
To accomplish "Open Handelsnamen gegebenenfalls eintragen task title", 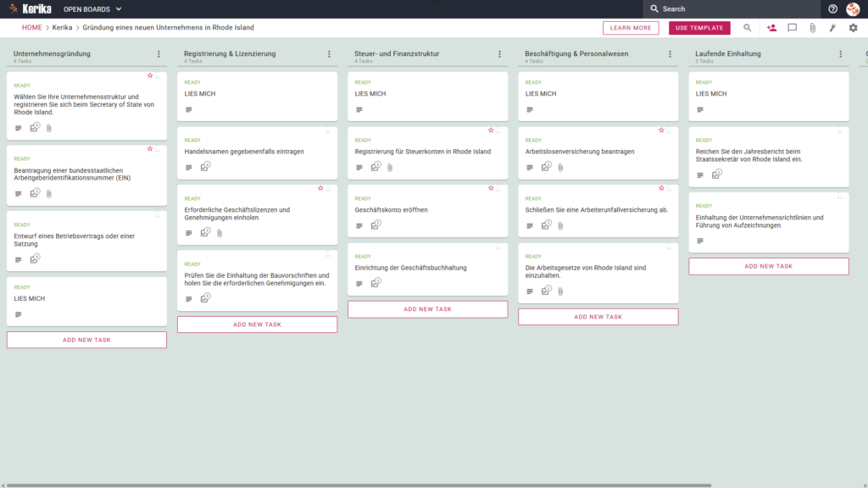I will tap(244, 152).
